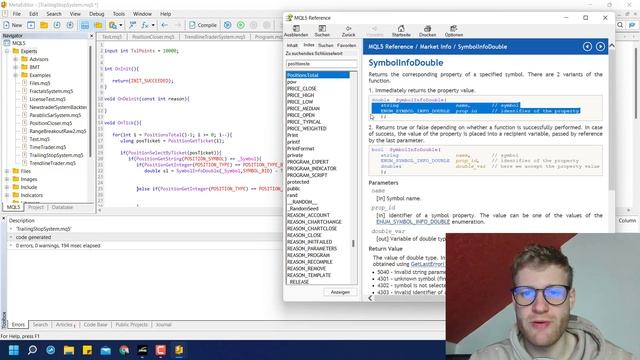Select PrintFormat in the index list
Viewport: 640px width, 360px height.
click(x=301, y=149)
